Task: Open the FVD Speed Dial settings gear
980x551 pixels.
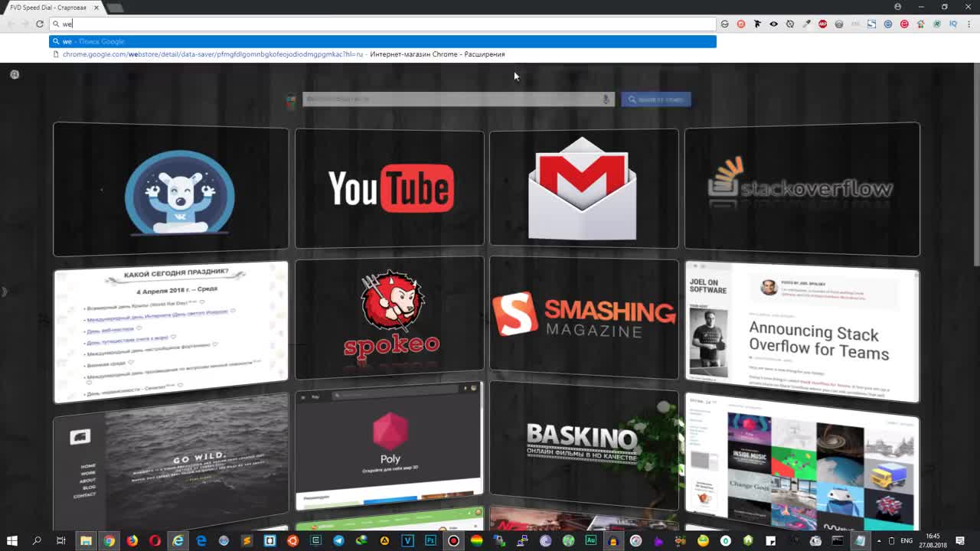Action: [14, 74]
